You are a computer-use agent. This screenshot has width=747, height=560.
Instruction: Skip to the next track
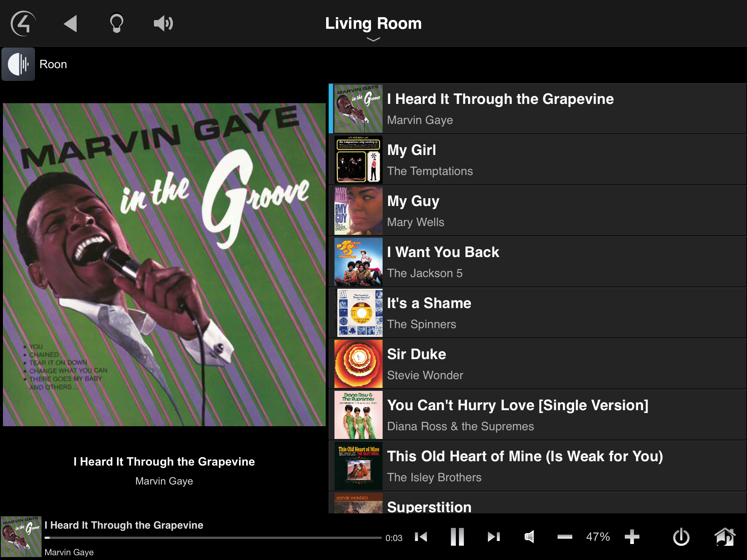494,537
